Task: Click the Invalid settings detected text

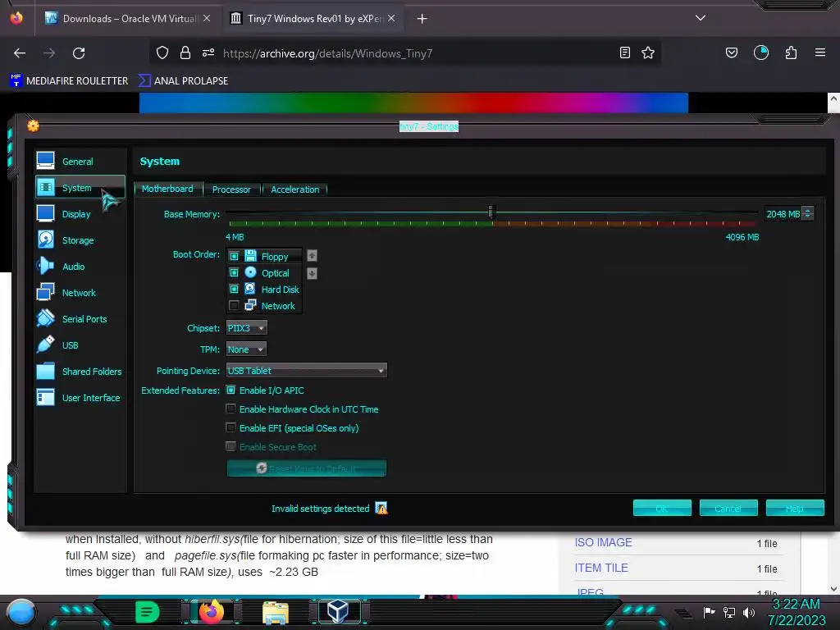Action: (321, 509)
